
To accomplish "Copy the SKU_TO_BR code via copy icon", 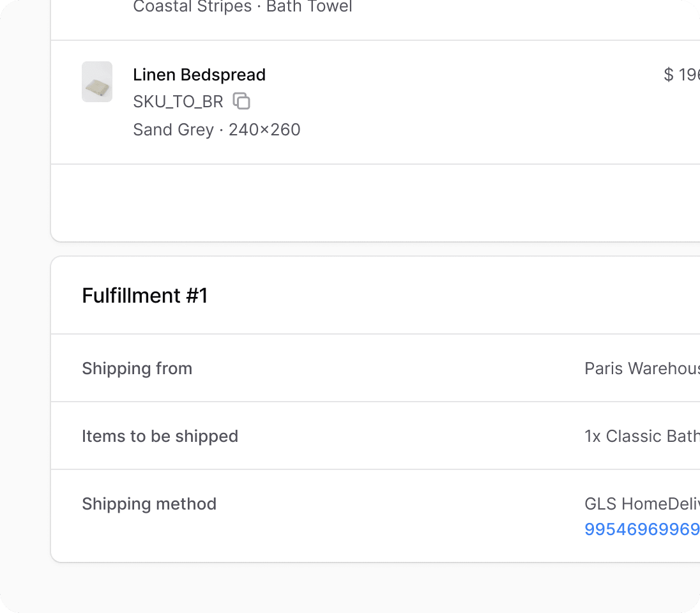I will point(241,101).
